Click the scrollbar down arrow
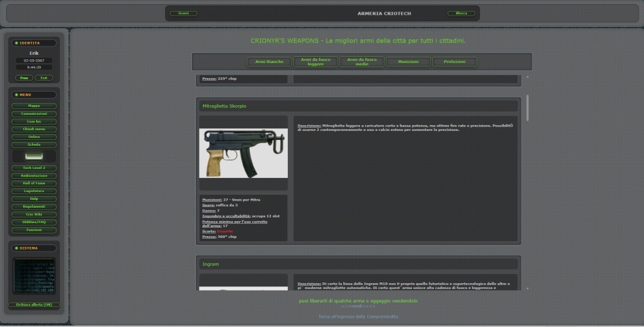 pos(527,289)
